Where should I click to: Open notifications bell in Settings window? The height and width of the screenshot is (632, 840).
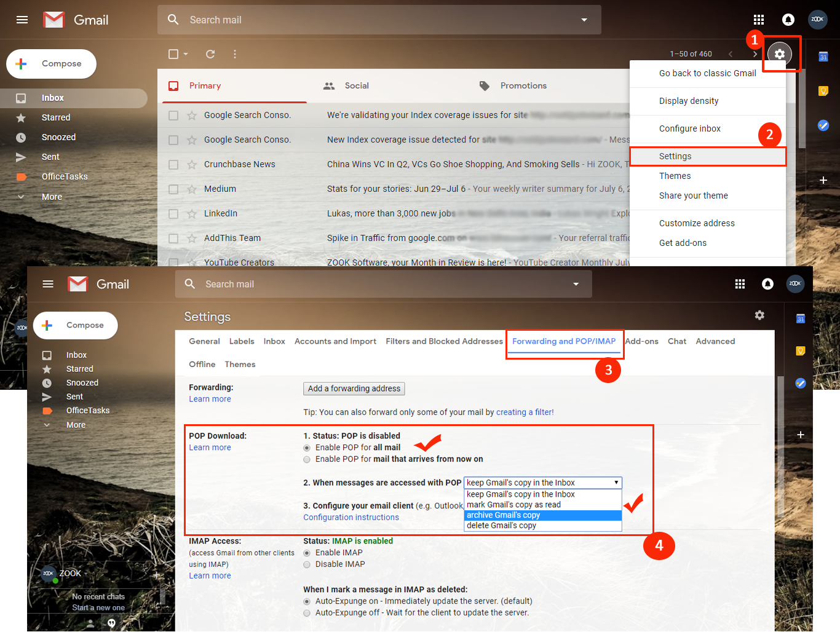point(767,284)
